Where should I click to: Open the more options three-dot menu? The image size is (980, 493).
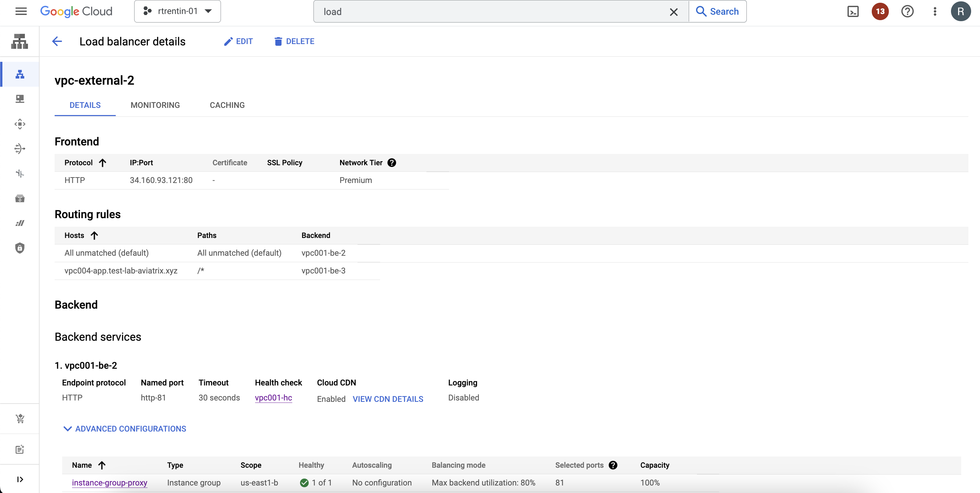935,11
